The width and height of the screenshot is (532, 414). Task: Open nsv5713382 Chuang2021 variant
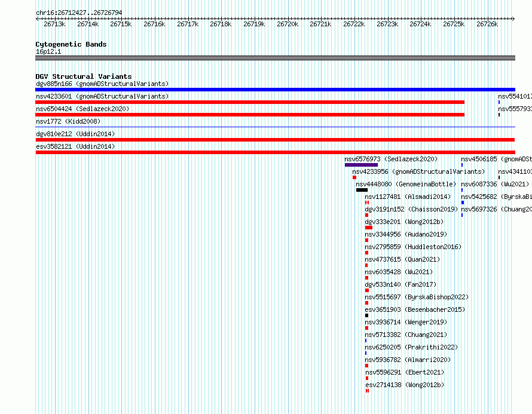406,335
